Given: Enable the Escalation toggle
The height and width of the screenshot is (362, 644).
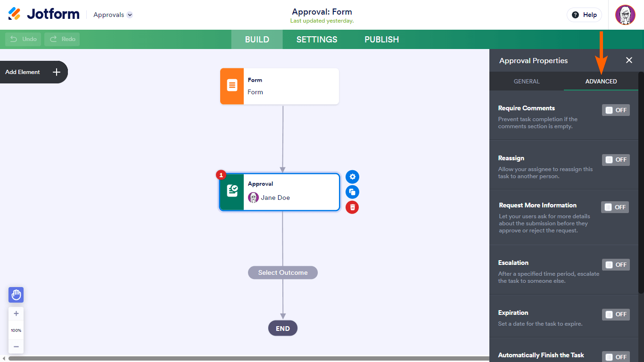Looking at the screenshot, I should 616,264.
